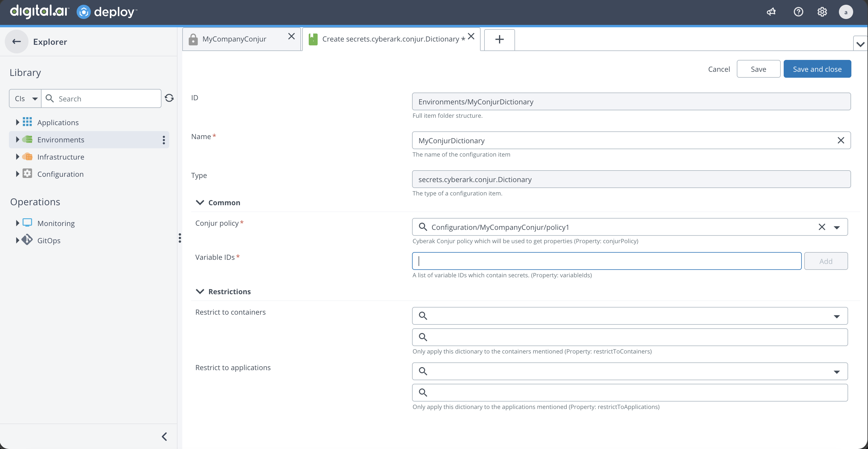Click the sidebar resize handle dots

pyautogui.click(x=180, y=238)
